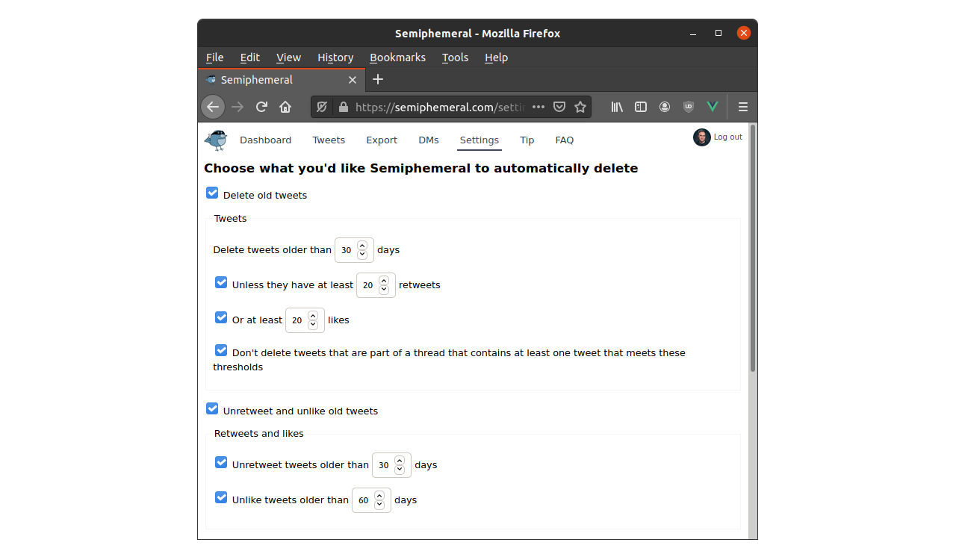Show site security info via padlock
Screen dimensions: 956x560
(344, 107)
